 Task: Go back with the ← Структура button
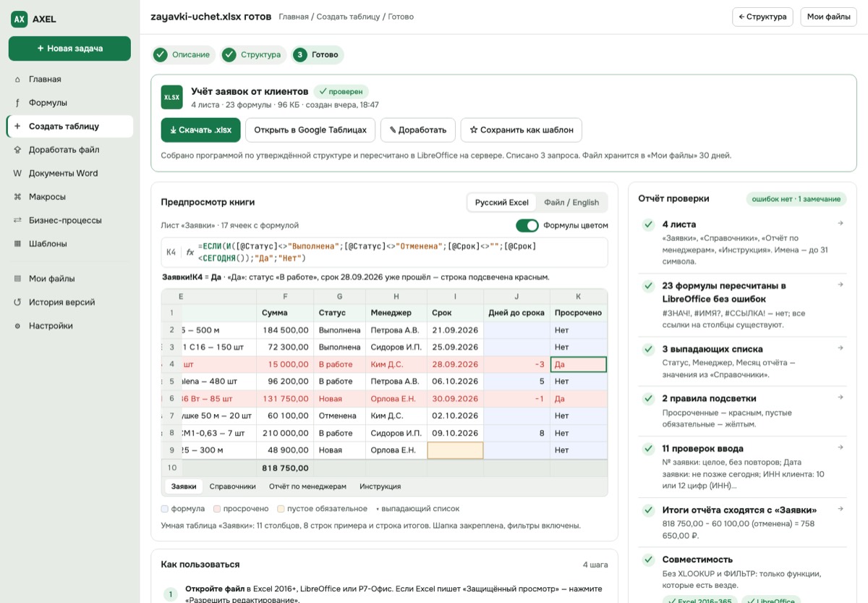pyautogui.click(x=762, y=17)
